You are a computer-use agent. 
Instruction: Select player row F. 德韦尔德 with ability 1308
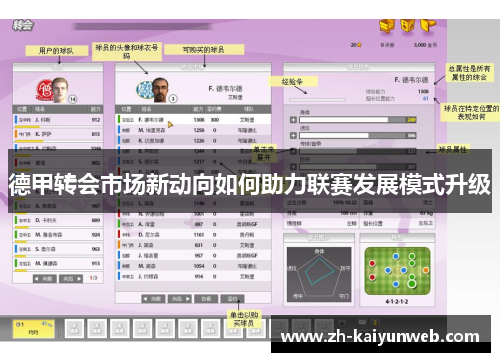pos(193,120)
